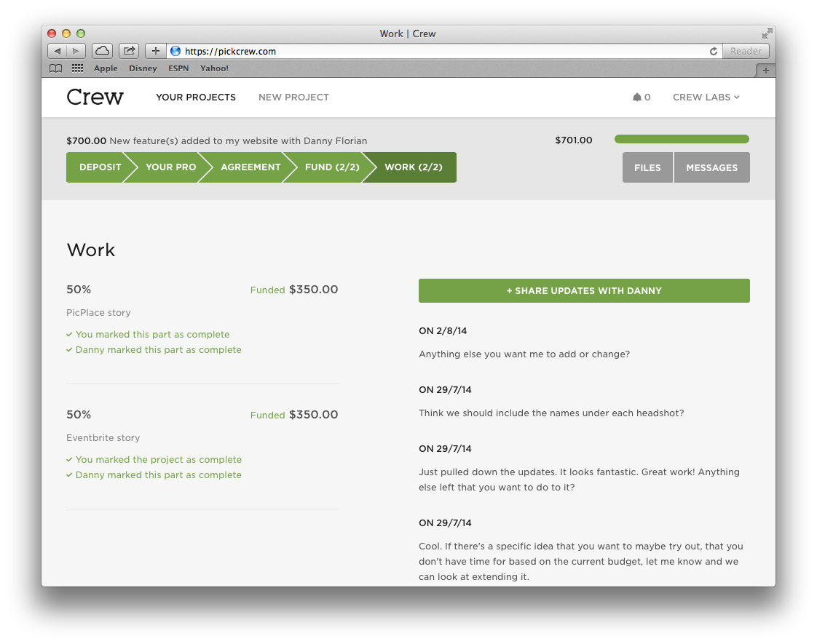The width and height of the screenshot is (817, 644).
Task: Click the project title with Danny Florian
Action: pos(217,141)
